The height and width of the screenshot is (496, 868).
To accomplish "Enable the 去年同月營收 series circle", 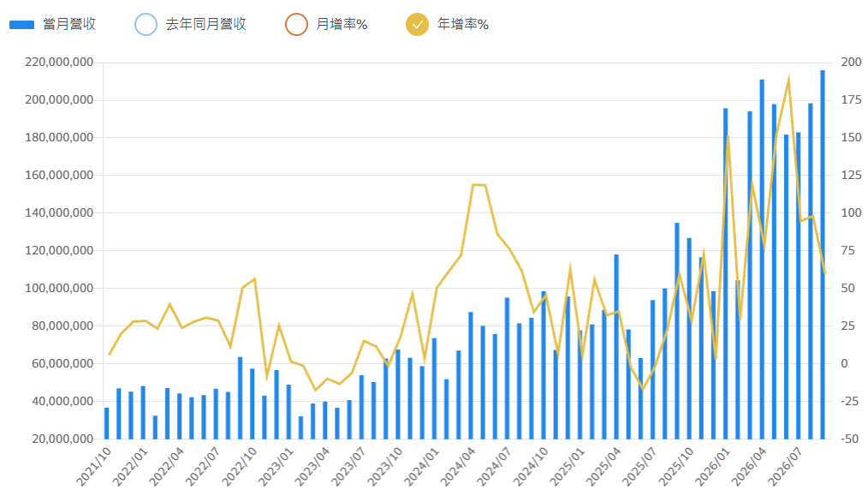I will click(146, 24).
